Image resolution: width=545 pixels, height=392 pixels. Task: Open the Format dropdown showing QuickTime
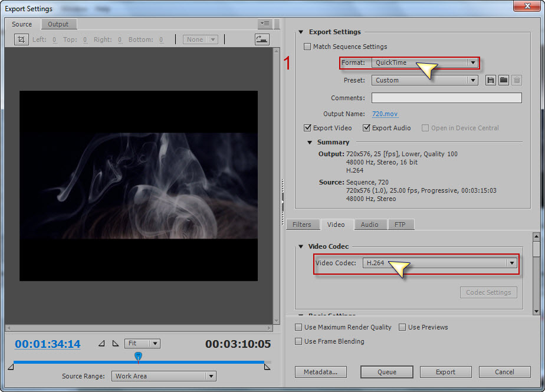(425, 62)
